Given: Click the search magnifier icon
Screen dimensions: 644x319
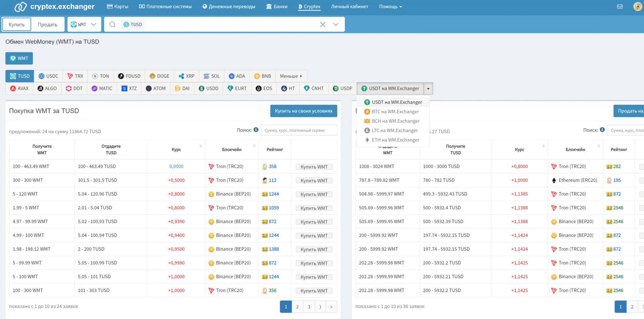Looking at the screenshot, I should click(x=112, y=25).
